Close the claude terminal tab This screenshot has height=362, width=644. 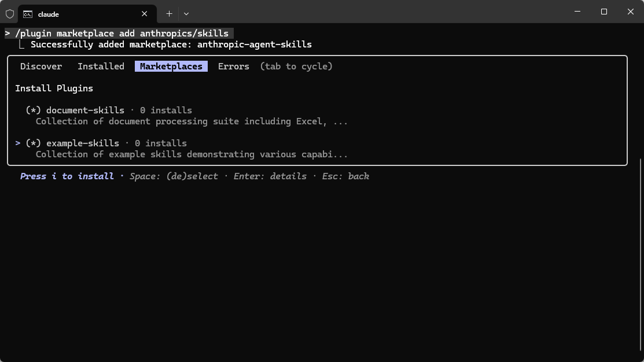[145, 14]
